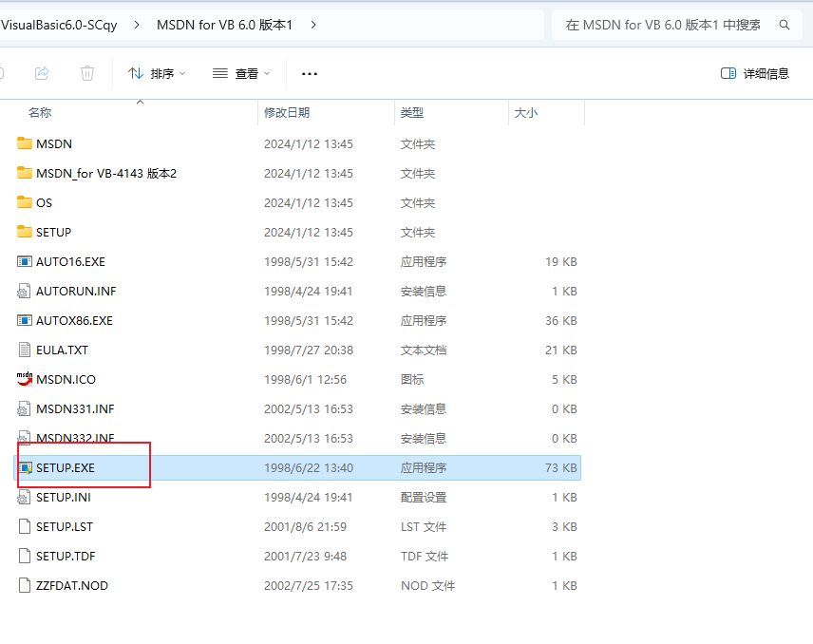
Task: Sort by Name (名称) column header
Action: tap(40, 112)
